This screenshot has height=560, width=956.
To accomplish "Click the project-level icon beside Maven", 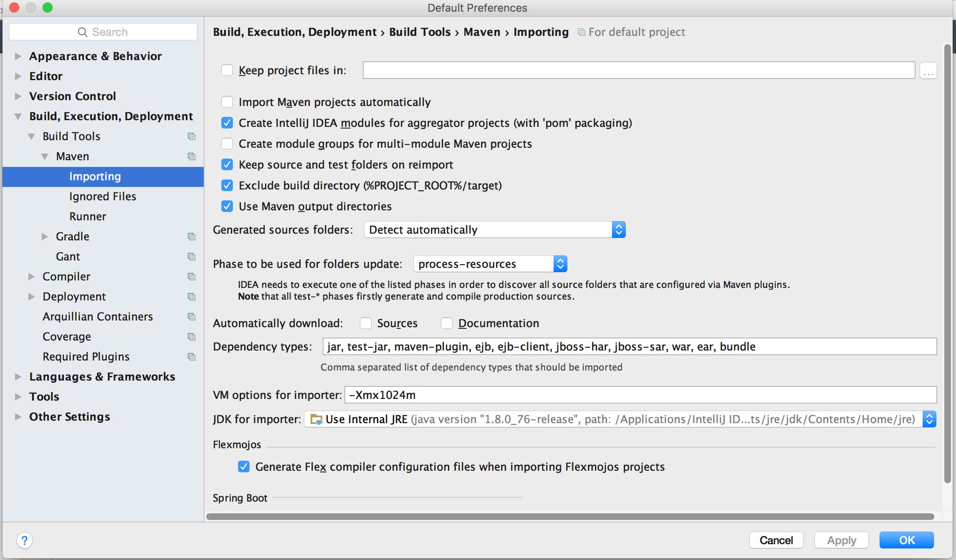I will pos(192,156).
